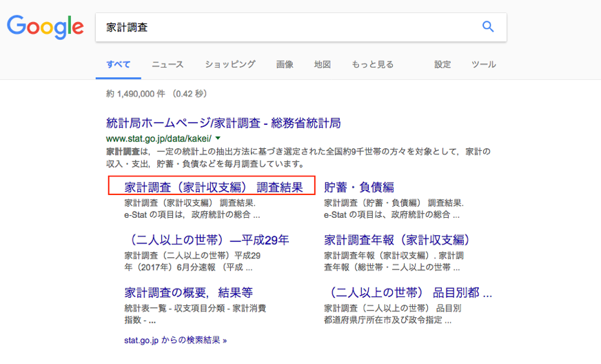
Task: Click the snippet 家計調査（貯蓄・負債編） 調査結果. text
Action: click(x=394, y=203)
